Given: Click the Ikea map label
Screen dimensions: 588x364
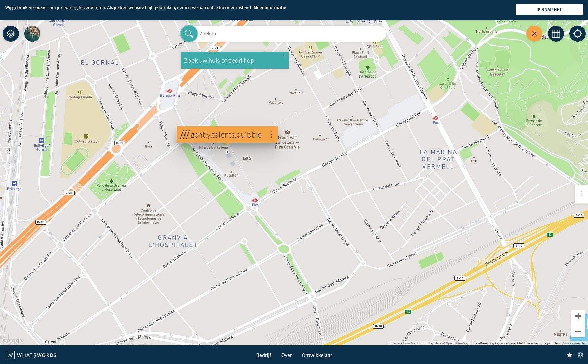Looking at the screenshot, I should coord(148,146).
